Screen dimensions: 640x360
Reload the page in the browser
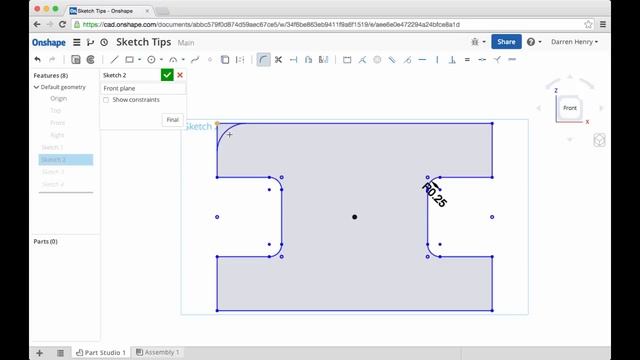point(62,24)
